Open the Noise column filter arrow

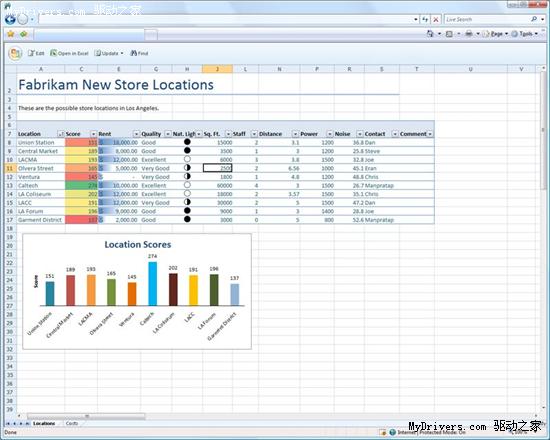tap(360, 134)
